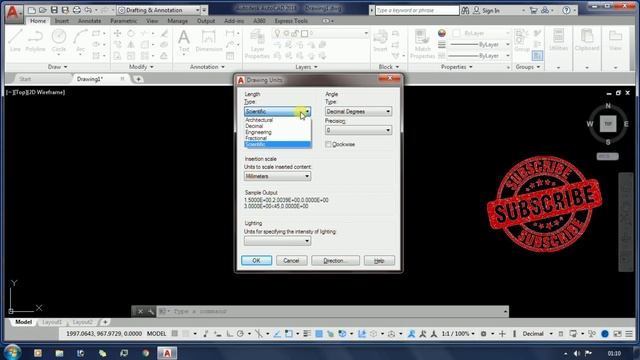The height and width of the screenshot is (360, 640).
Task: Select the Line tool in Draw panel
Action: tap(16, 40)
